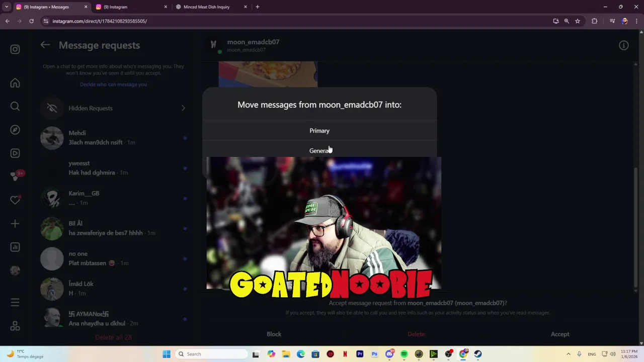Click the Windows taskbar Search box

[x=212, y=354]
